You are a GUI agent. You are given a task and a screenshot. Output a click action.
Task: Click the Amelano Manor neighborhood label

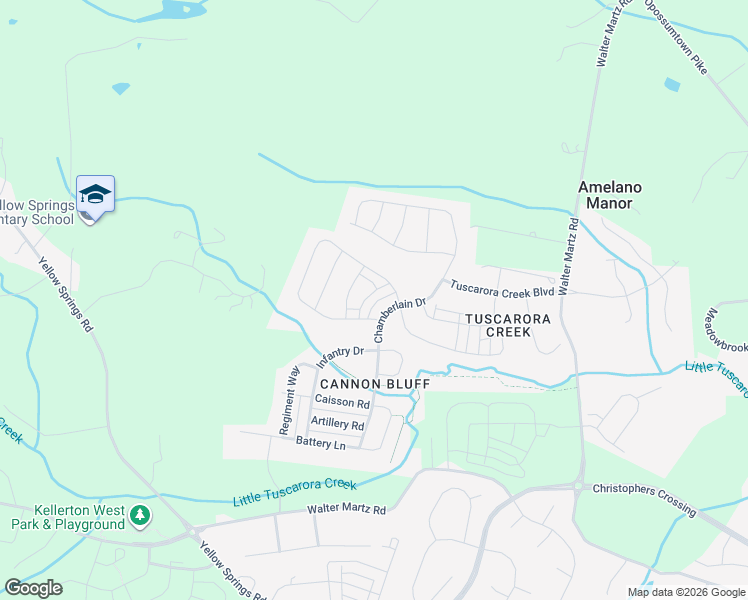coord(610,195)
